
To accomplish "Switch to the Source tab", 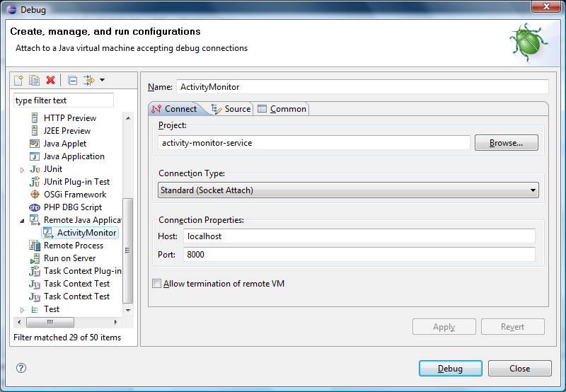I will (231, 109).
